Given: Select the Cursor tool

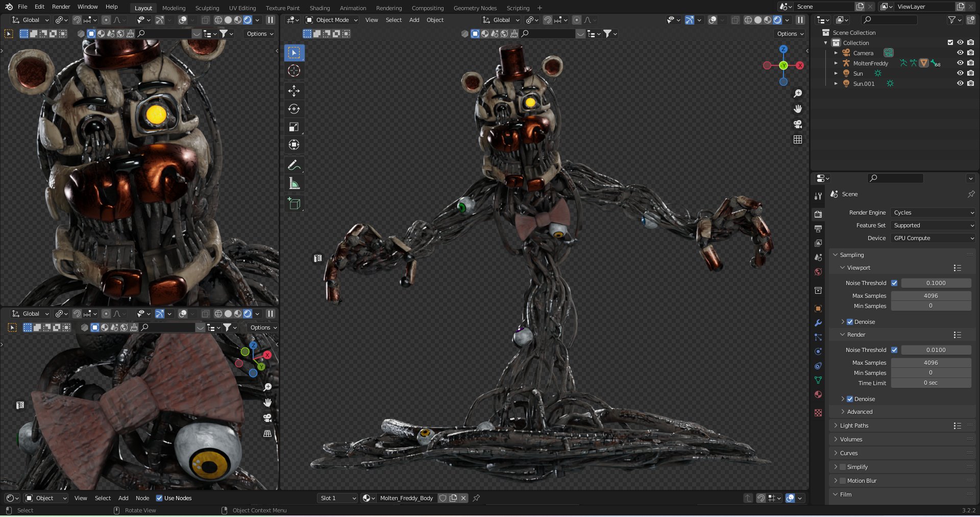Looking at the screenshot, I should [294, 70].
